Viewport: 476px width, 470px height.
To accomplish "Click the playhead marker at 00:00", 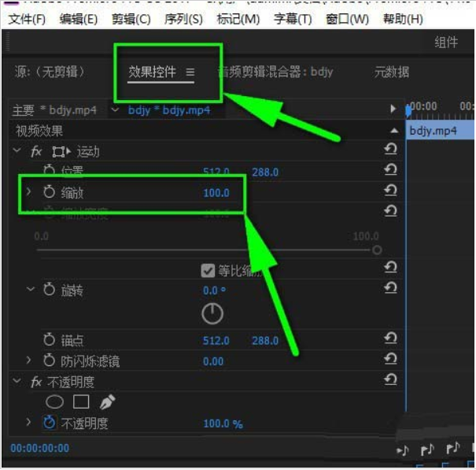I will point(408,111).
